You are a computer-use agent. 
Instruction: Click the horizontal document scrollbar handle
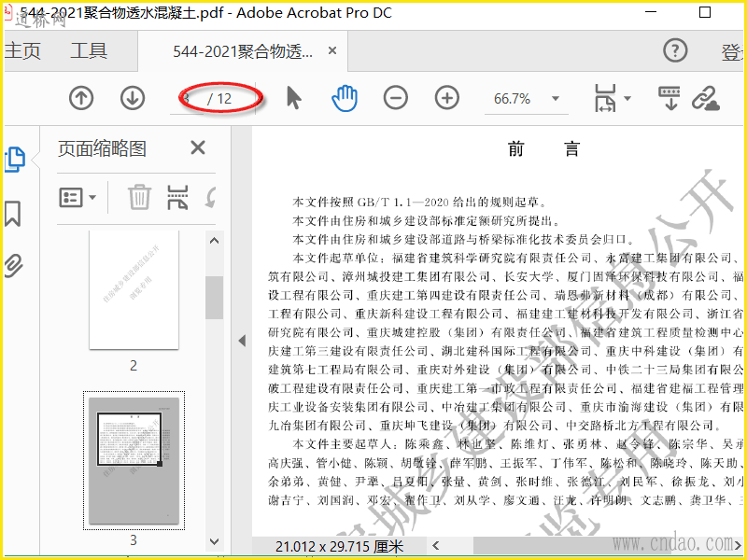[x=600, y=545]
